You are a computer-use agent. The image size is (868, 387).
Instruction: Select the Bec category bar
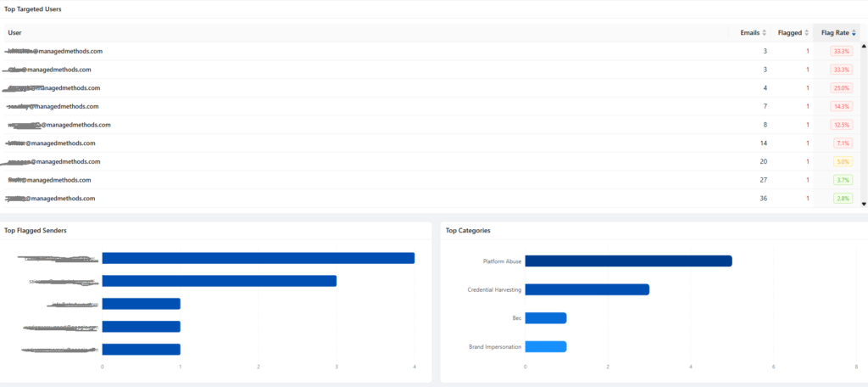(545, 318)
